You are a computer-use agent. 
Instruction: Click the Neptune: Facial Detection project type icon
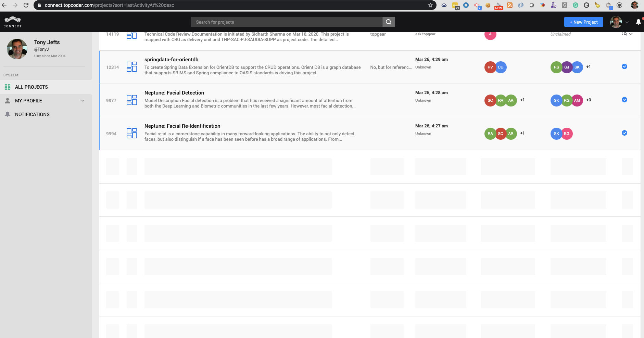coord(132,100)
